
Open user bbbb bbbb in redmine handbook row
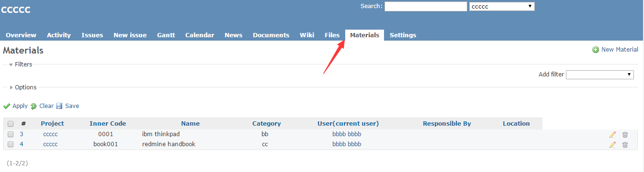click(x=347, y=144)
